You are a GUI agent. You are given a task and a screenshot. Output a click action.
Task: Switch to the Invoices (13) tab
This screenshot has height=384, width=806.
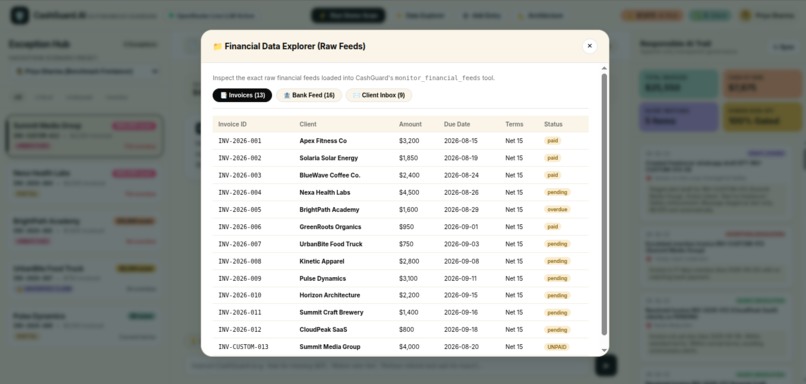242,95
